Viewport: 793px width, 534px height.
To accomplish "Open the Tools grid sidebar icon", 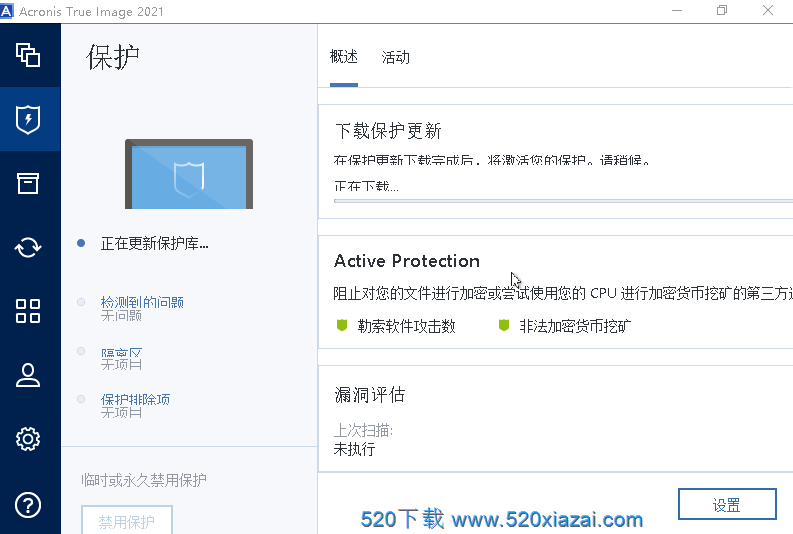I will click(x=28, y=310).
